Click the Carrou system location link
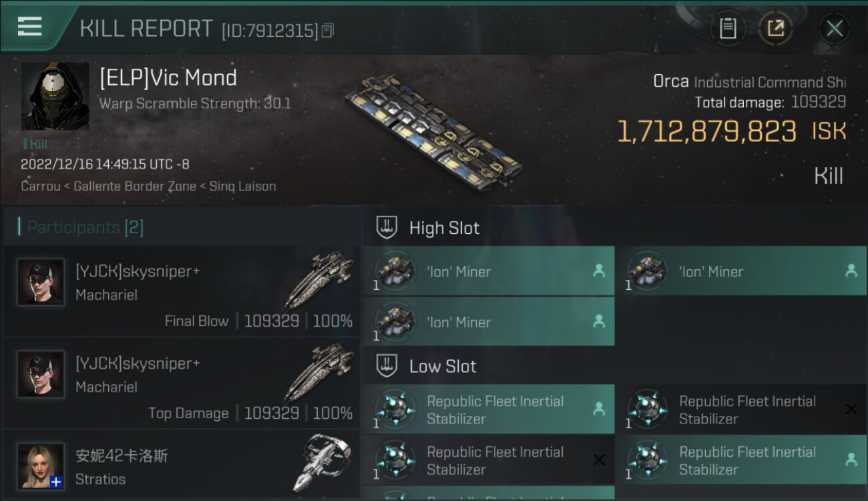This screenshot has height=501, width=868. 41,186
